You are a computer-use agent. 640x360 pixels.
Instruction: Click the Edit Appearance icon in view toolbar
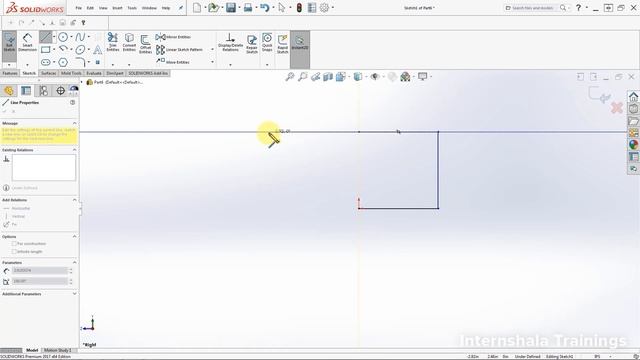(392, 77)
